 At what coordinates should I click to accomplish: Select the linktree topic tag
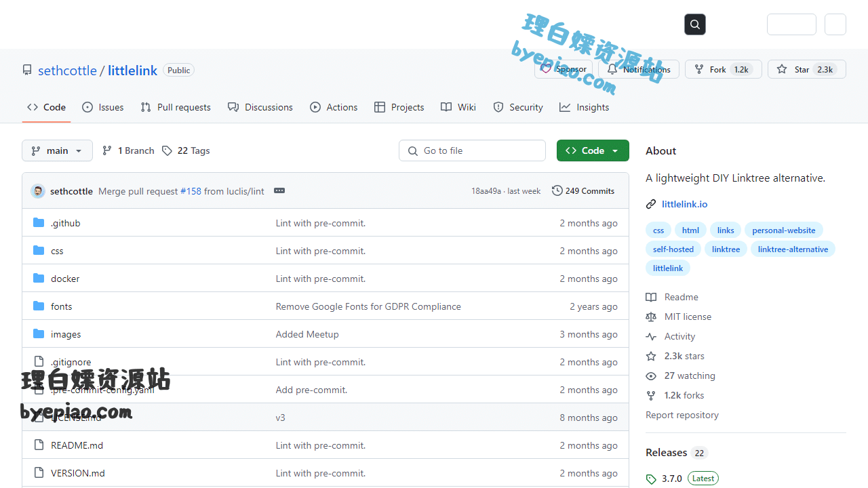point(726,249)
